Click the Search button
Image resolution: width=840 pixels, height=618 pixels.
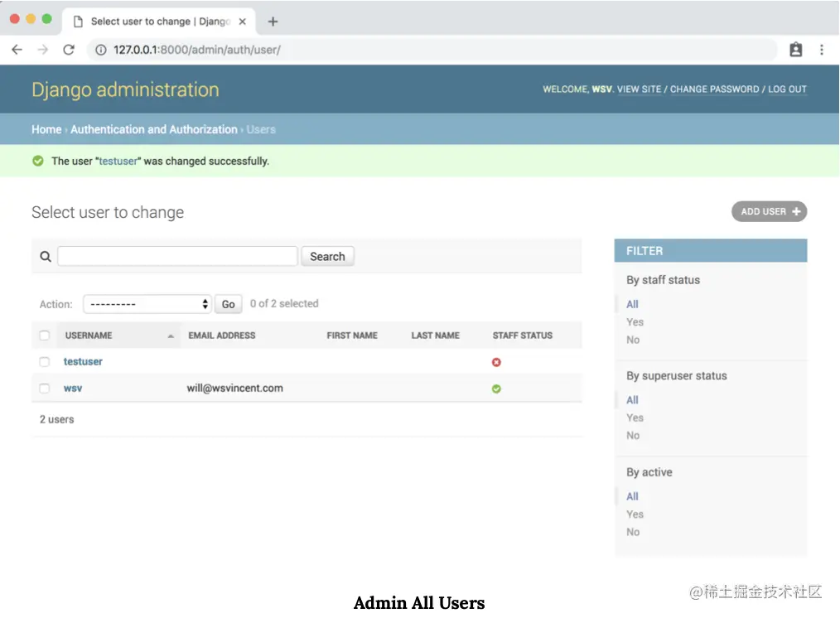coord(327,257)
